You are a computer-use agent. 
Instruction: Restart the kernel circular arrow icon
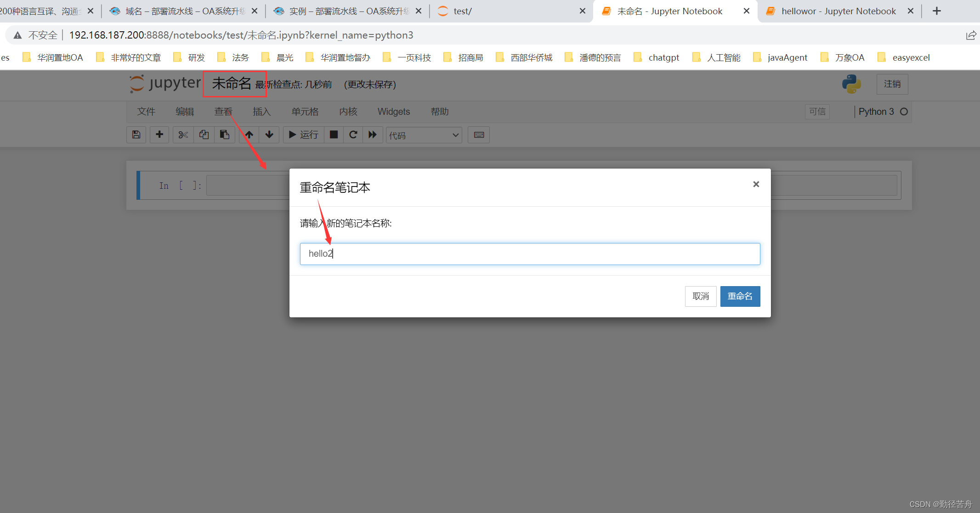click(353, 135)
